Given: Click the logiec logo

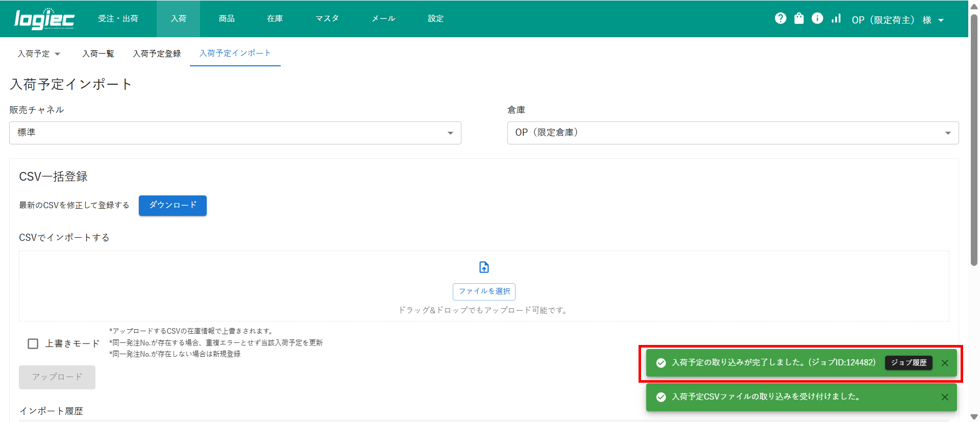Looking at the screenshot, I should (44, 19).
